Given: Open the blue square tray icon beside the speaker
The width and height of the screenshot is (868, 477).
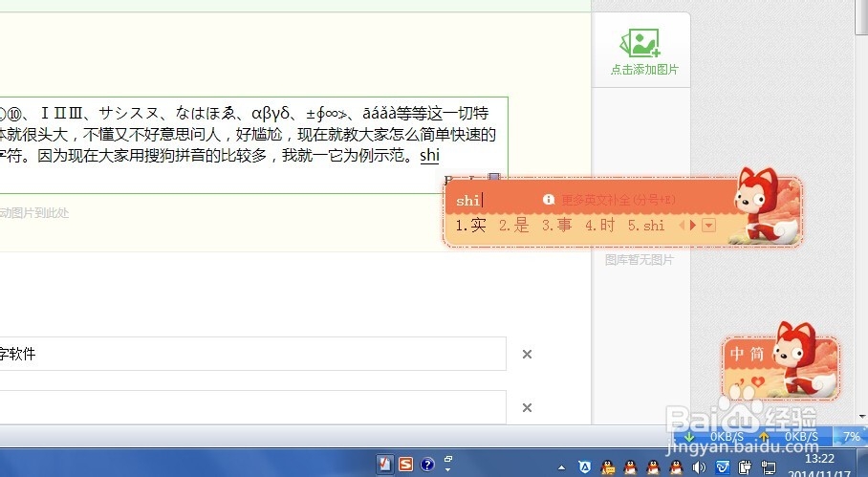Looking at the screenshot, I should pyautogui.click(x=723, y=467).
